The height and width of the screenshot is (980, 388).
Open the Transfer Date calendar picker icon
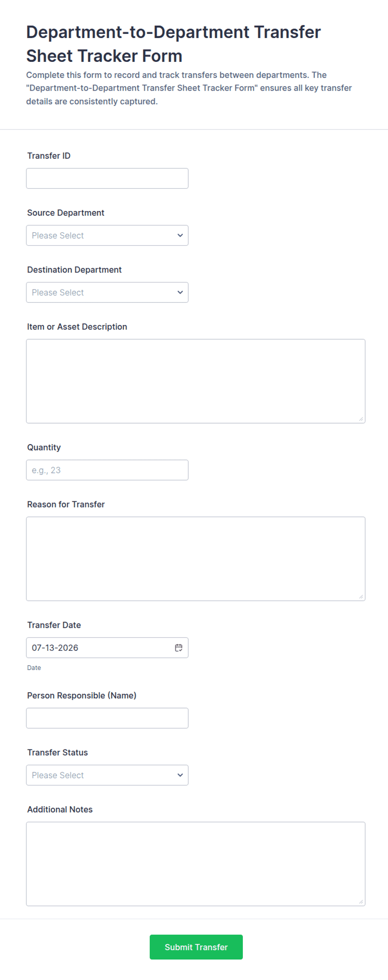(x=179, y=647)
